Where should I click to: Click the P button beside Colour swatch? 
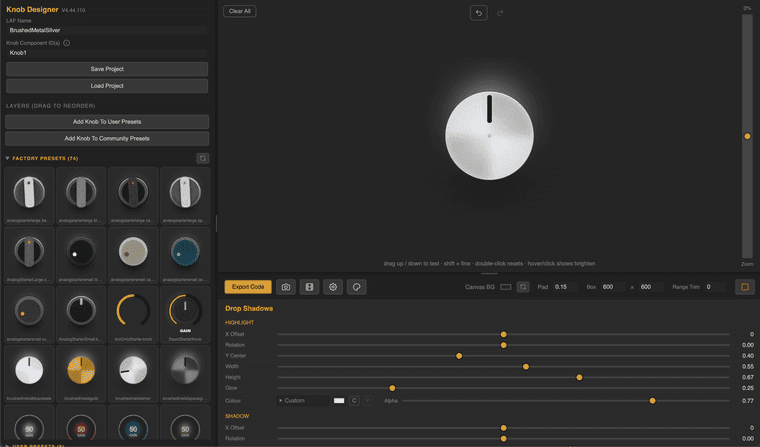tap(368, 400)
